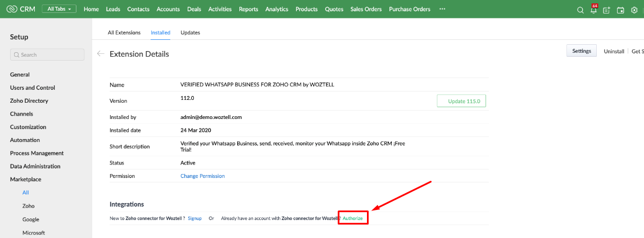Image resolution: width=644 pixels, height=238 pixels.
Task: Open the Change Permission link
Action: coord(202,176)
